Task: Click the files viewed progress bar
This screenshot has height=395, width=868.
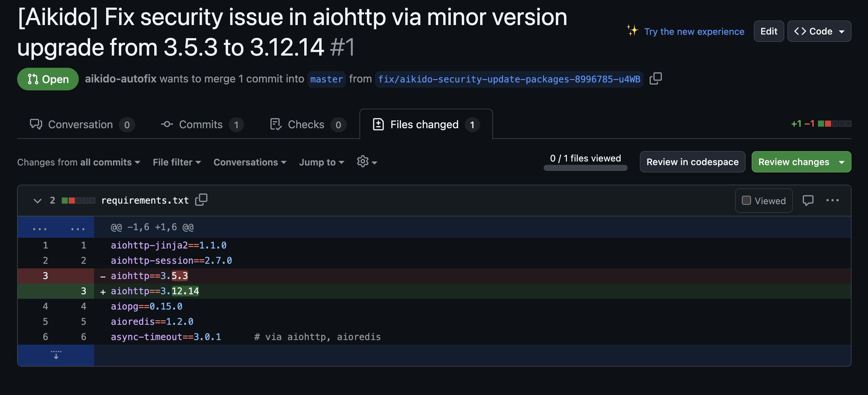Action: 585,168
